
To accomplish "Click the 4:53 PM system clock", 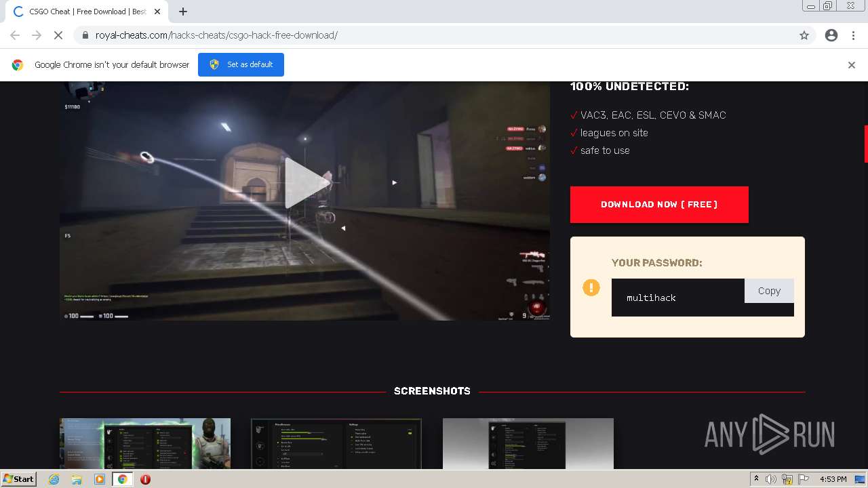I will click(833, 479).
